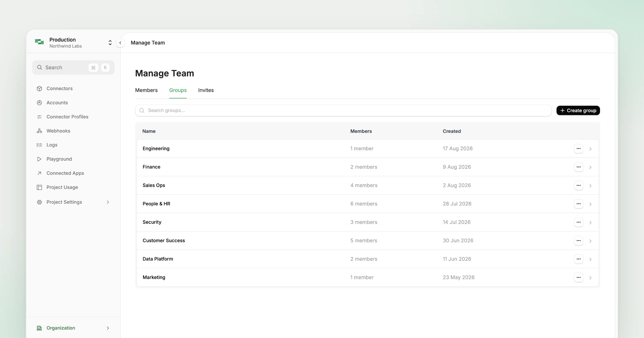
Task: Click the Playground play icon
Action: click(x=39, y=159)
